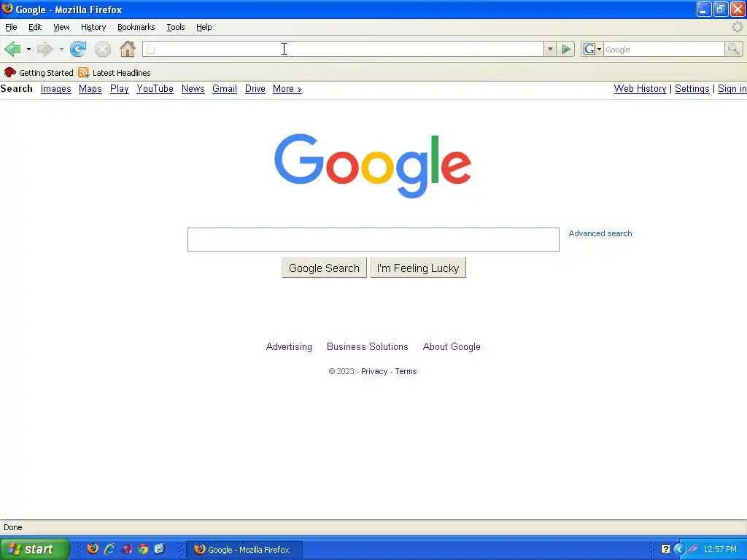Click the Forward navigation arrow
This screenshot has width=747, height=560.
[x=45, y=49]
